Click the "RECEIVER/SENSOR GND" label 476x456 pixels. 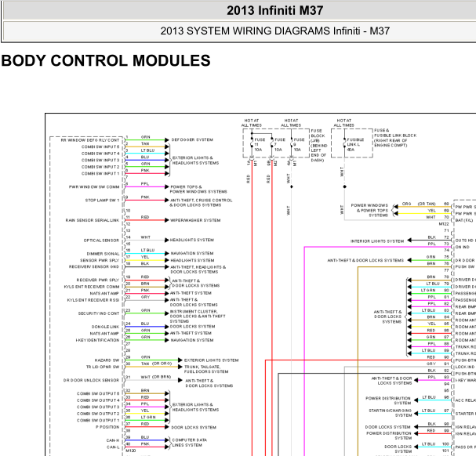[x=94, y=266]
